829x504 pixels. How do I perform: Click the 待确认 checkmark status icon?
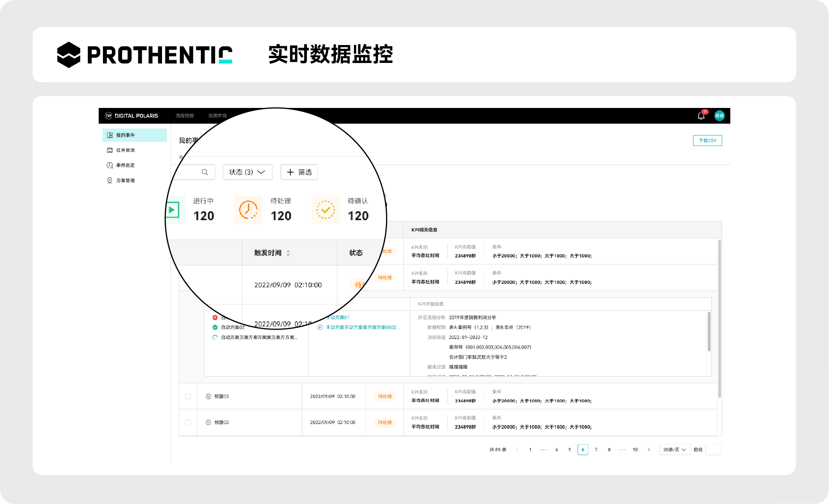click(326, 210)
